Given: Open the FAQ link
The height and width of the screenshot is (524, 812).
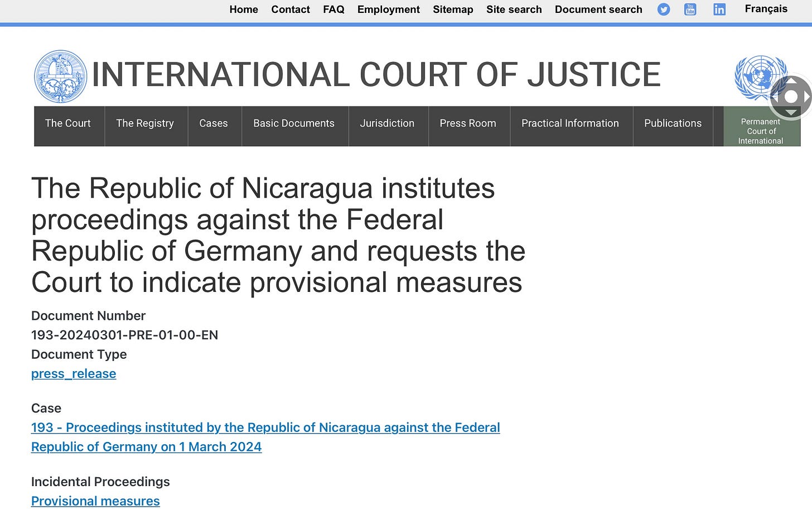Looking at the screenshot, I should coord(333,9).
